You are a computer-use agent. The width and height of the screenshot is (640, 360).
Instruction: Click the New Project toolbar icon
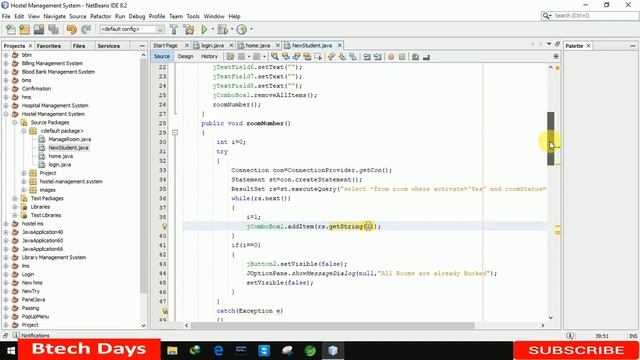[24, 29]
